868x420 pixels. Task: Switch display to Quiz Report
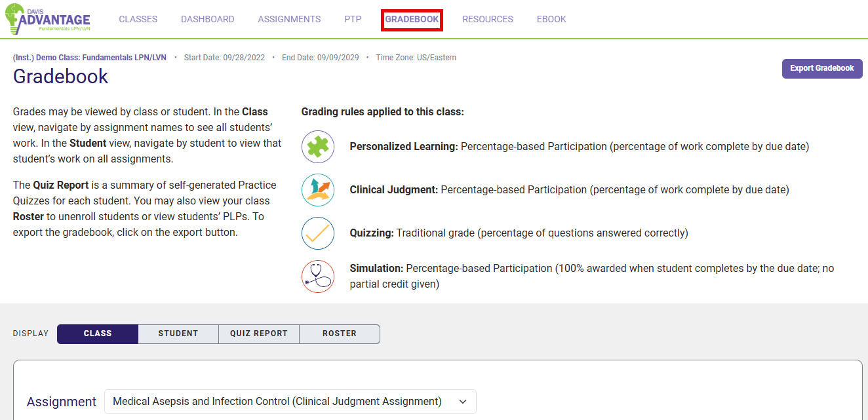click(258, 334)
